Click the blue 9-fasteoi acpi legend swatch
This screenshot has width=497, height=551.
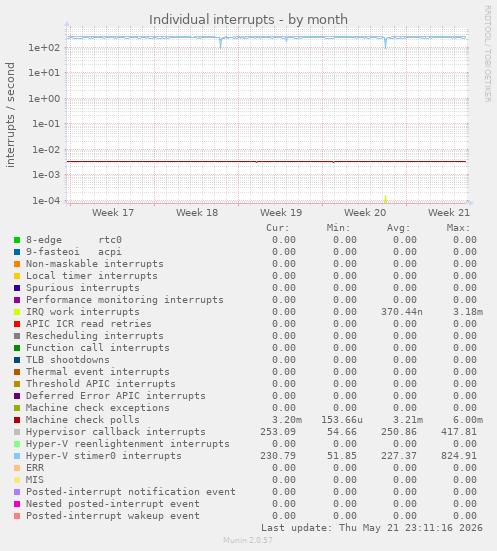click(17, 252)
